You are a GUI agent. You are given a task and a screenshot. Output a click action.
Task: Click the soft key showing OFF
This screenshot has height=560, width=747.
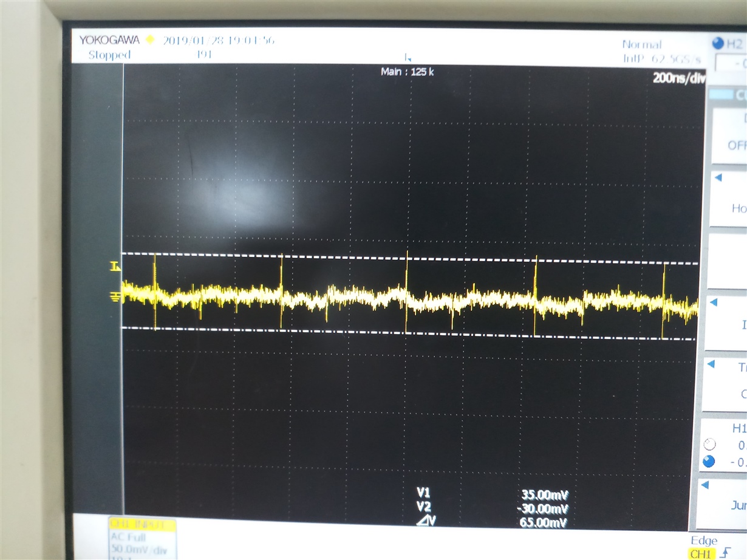tap(729, 136)
